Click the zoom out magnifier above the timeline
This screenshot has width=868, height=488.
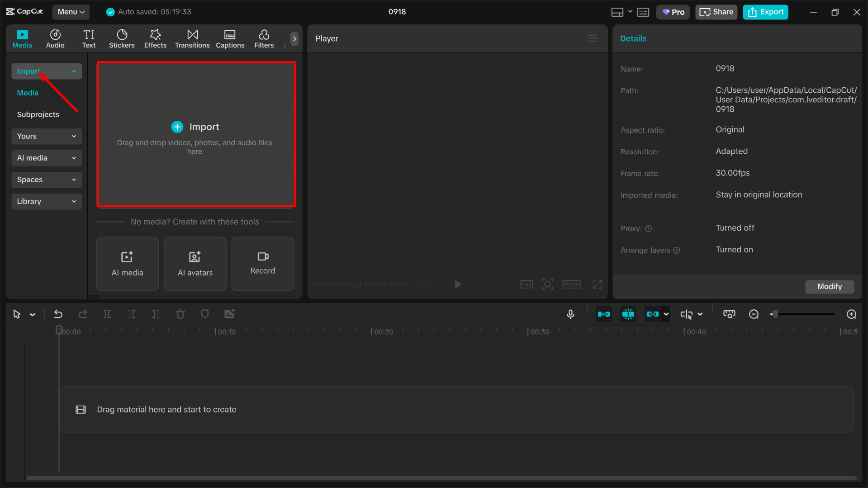[754, 314]
